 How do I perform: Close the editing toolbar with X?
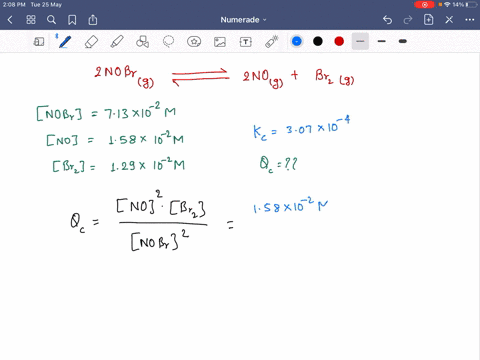tap(449, 20)
